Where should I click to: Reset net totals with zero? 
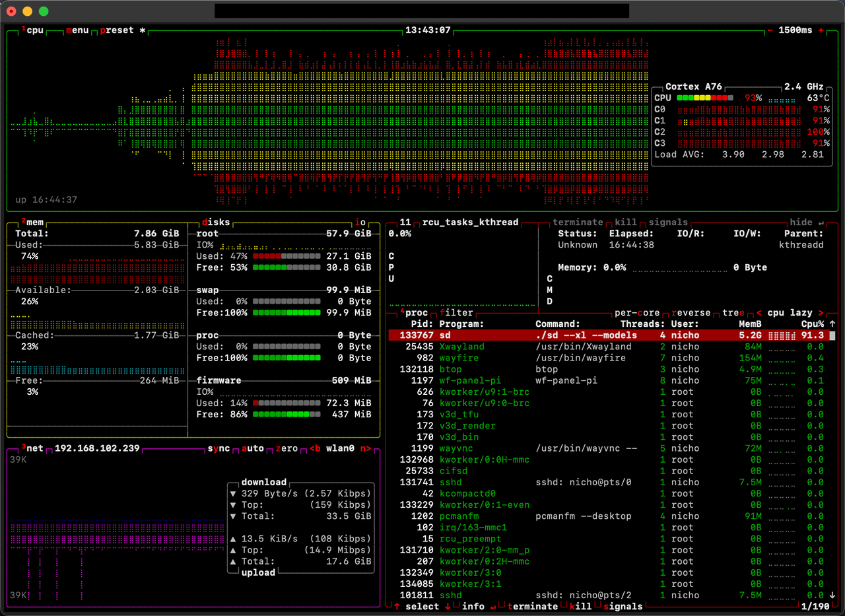click(x=287, y=448)
